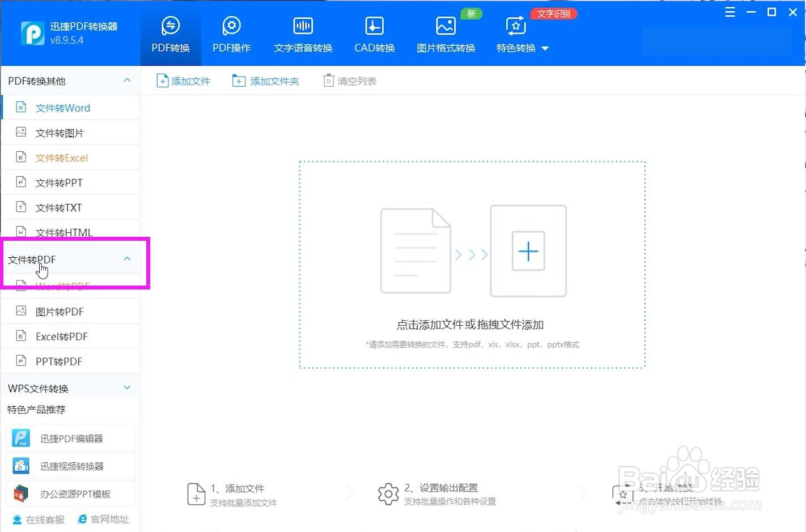Select PPT转PDF in sidebar
The image size is (806, 532).
tap(71, 361)
